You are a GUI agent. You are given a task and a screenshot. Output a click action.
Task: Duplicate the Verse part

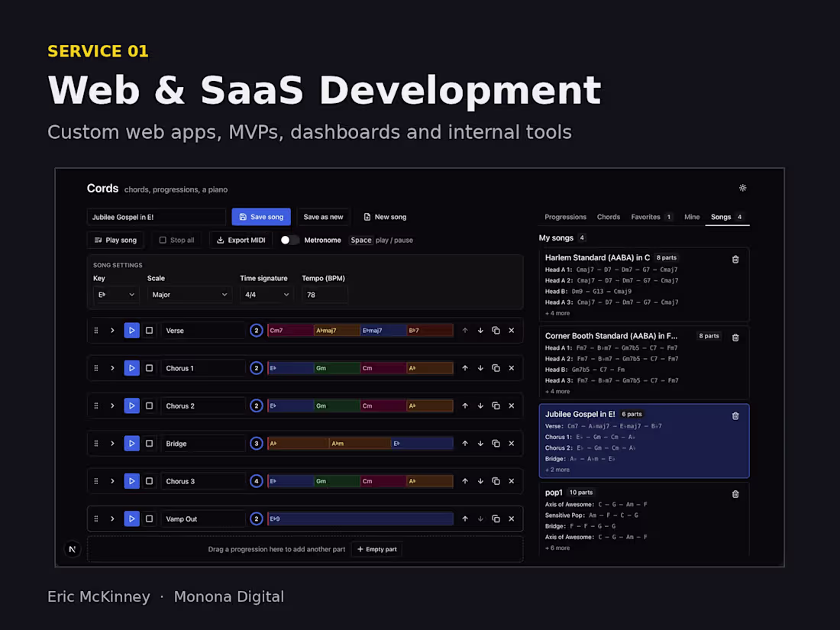point(496,331)
